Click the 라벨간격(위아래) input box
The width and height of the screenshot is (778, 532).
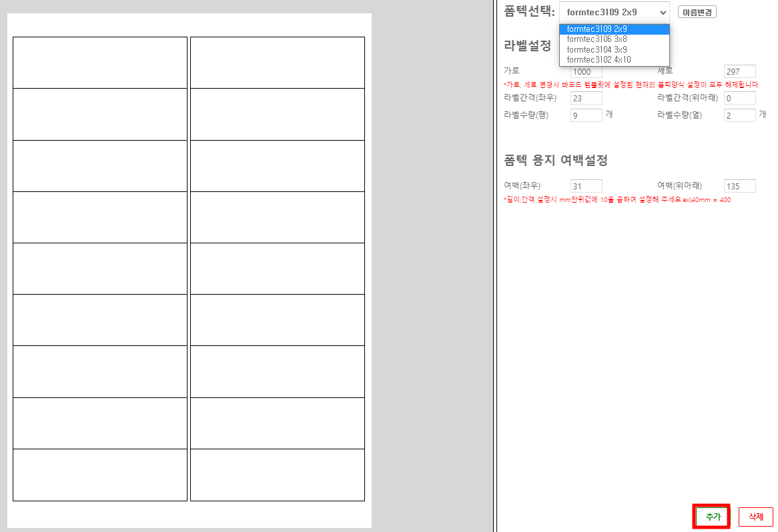[739, 98]
